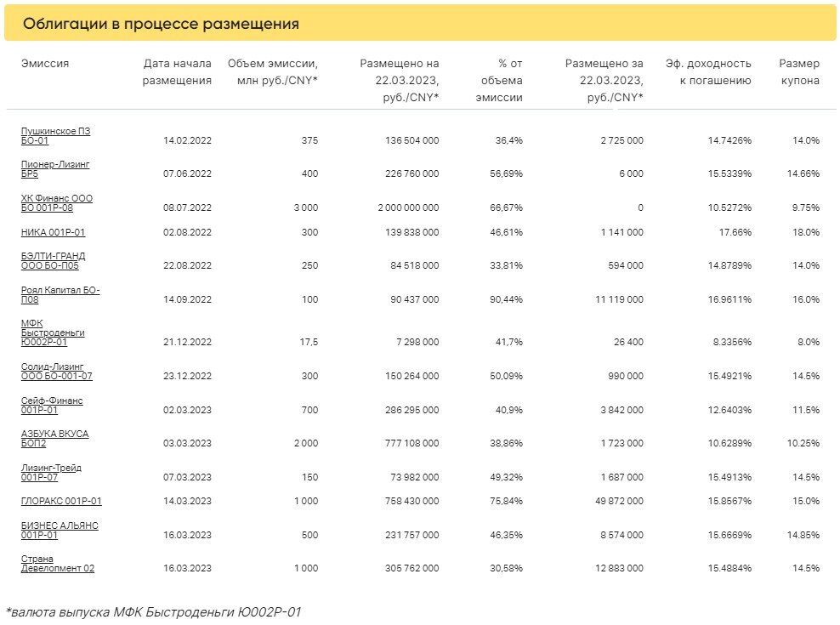Select БИЗНЕС АЛЬЯНС 001Р-01 link
The width and height of the screenshot is (840, 625).
pyautogui.click(x=60, y=530)
